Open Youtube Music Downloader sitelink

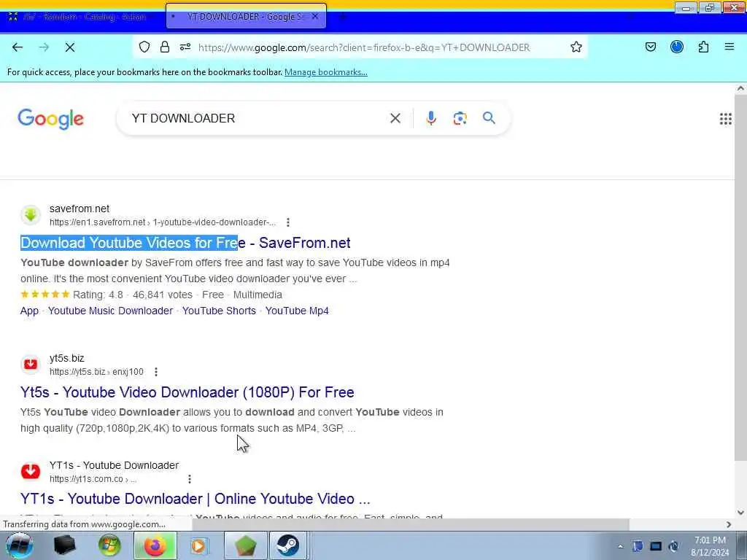click(111, 311)
